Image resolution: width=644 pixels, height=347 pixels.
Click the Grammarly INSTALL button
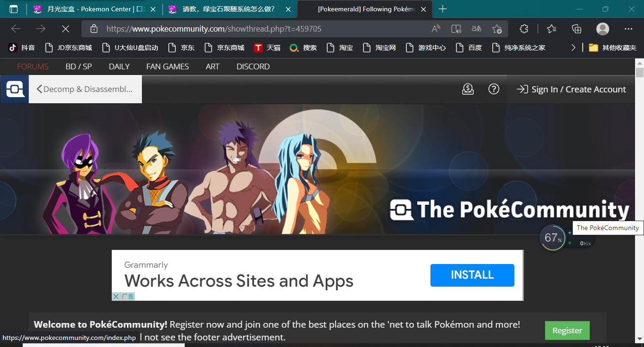472,275
